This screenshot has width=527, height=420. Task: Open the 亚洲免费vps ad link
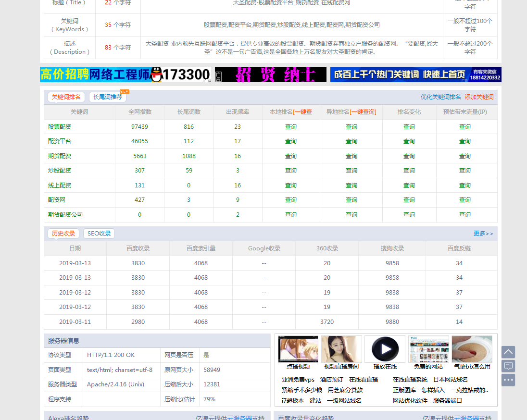(298, 379)
